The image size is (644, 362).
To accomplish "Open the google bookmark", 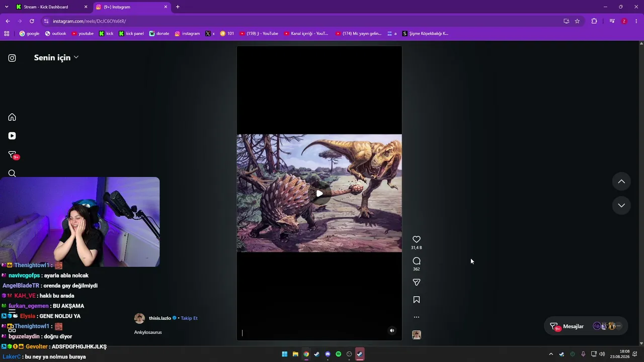I will (29, 34).
